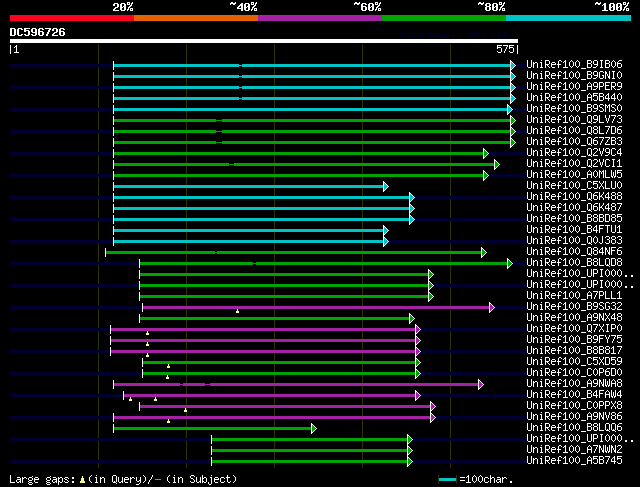Open the UniRef100_B9FY75 label
The height and width of the screenshot is (487, 640).
pyautogui.click(x=574, y=340)
